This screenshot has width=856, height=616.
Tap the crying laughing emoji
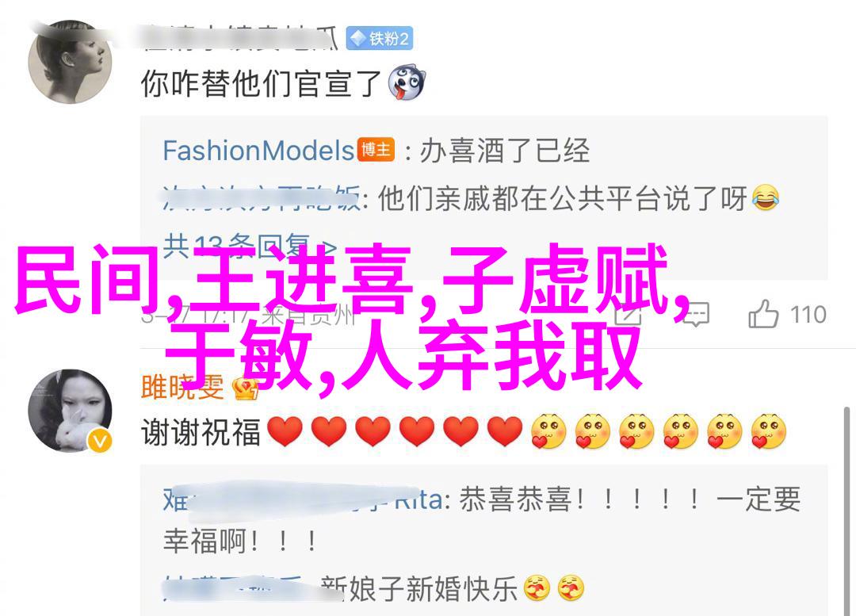point(766,197)
